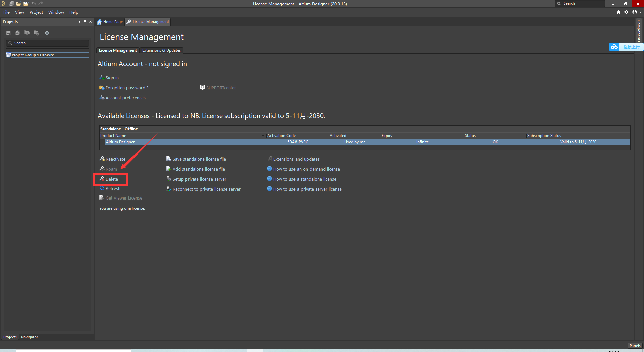
Task: Click the Save All documents toolbar icon
Action: (x=11, y=4)
